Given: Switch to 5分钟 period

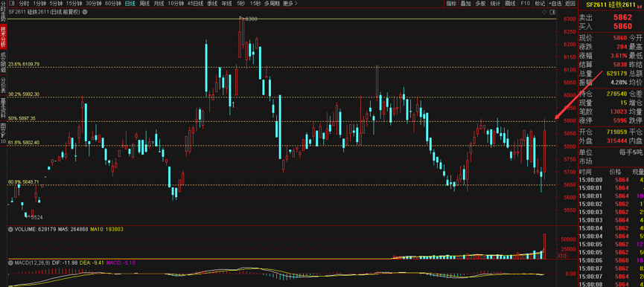Looking at the screenshot, I should 57,4.
